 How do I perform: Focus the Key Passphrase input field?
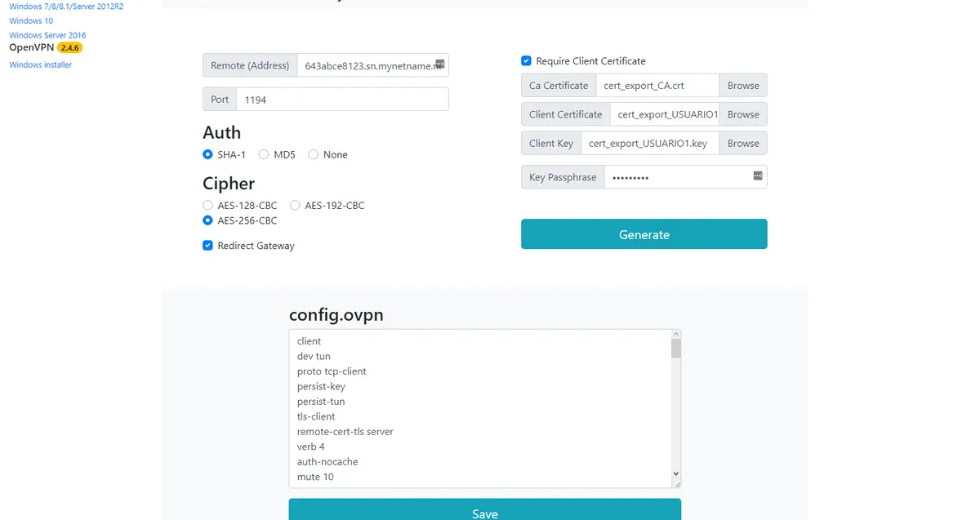click(685, 177)
